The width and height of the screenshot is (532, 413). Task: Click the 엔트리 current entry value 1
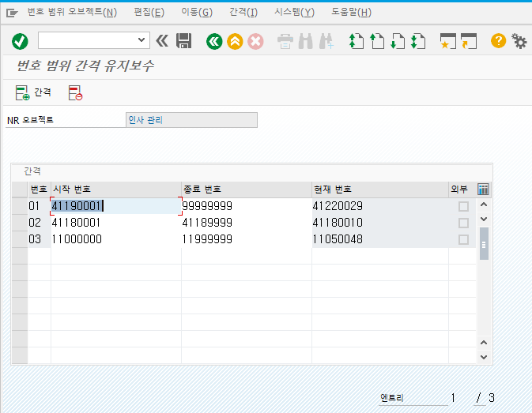coord(453,398)
